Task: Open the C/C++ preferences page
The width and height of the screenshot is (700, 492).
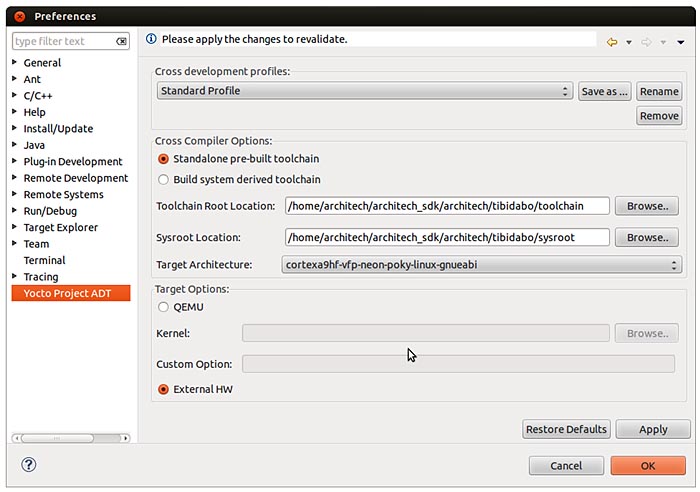Action: pyautogui.click(x=38, y=96)
